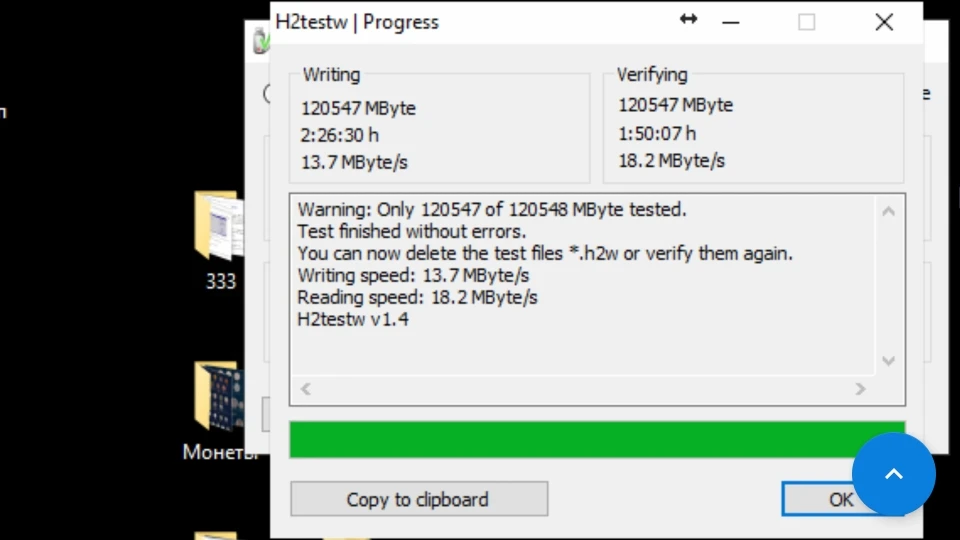960x540 pixels.
Task: Close the H2testw Progress dialog
Action: (884, 23)
